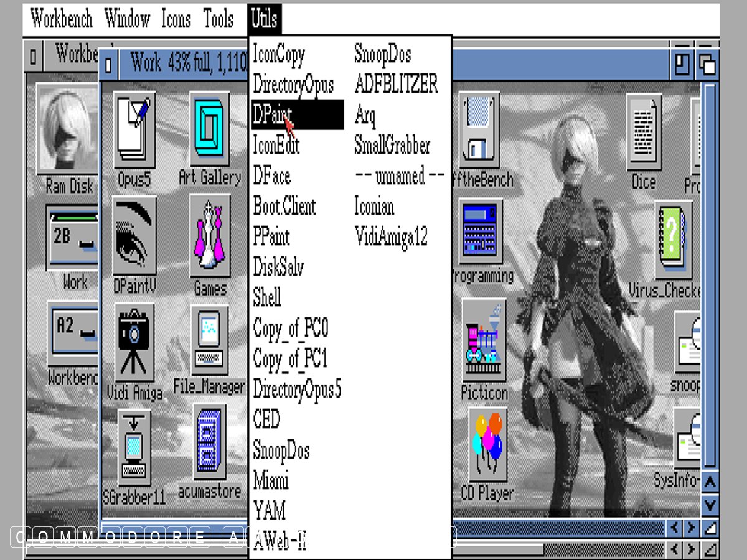This screenshot has width=747, height=560.
Task: Open the Window menu
Action: pyautogui.click(x=127, y=19)
